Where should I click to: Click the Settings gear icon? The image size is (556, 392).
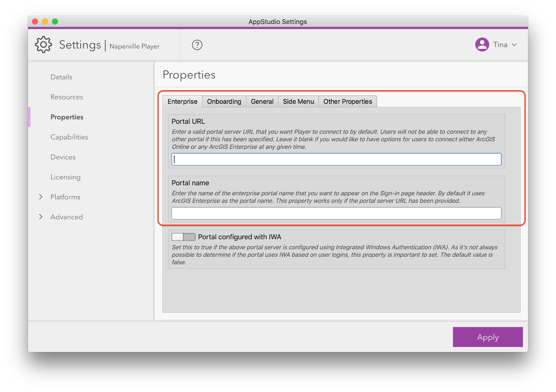(x=44, y=45)
